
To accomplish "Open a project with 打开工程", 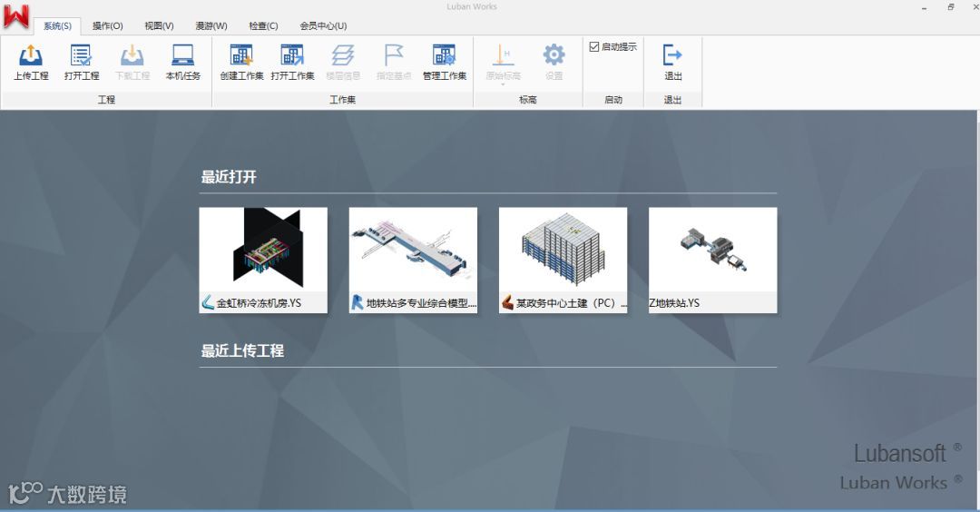I will click(x=82, y=63).
